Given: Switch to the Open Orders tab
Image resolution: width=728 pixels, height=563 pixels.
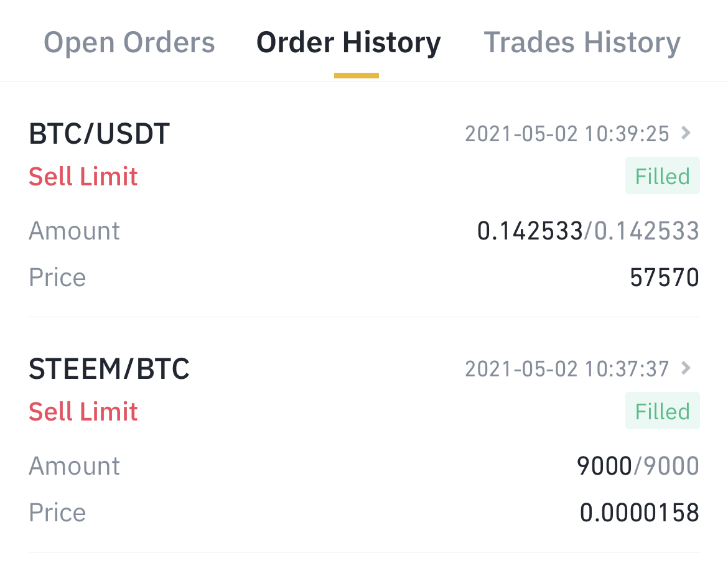Looking at the screenshot, I should [129, 43].
